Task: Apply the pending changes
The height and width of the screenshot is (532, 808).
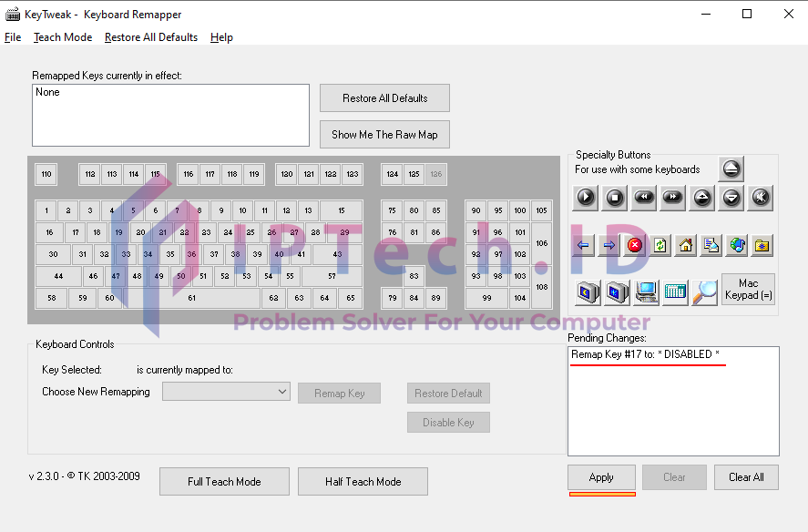Action: (601, 477)
